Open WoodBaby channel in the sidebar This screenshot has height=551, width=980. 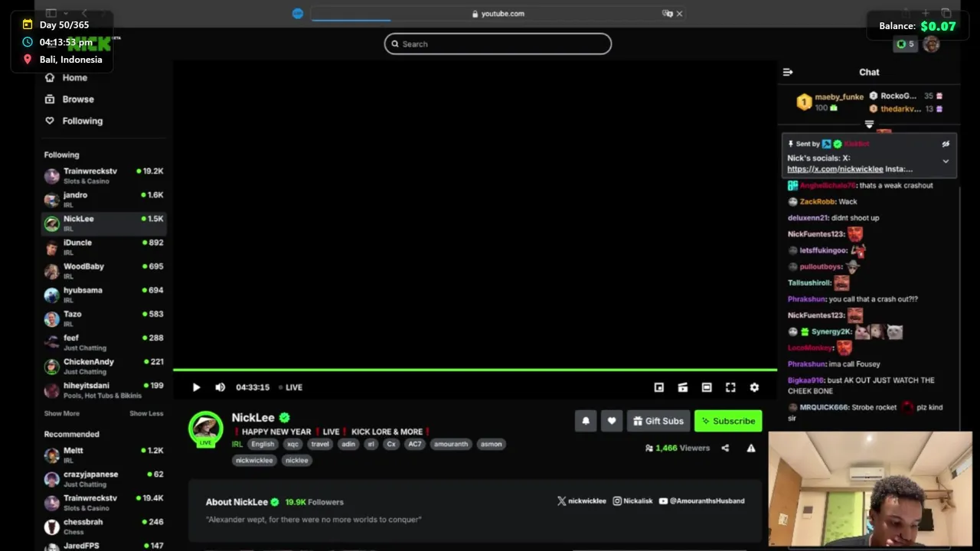coord(103,271)
